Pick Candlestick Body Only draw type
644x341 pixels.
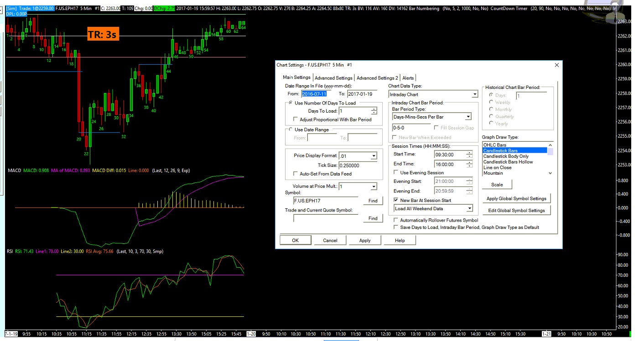(x=515, y=156)
